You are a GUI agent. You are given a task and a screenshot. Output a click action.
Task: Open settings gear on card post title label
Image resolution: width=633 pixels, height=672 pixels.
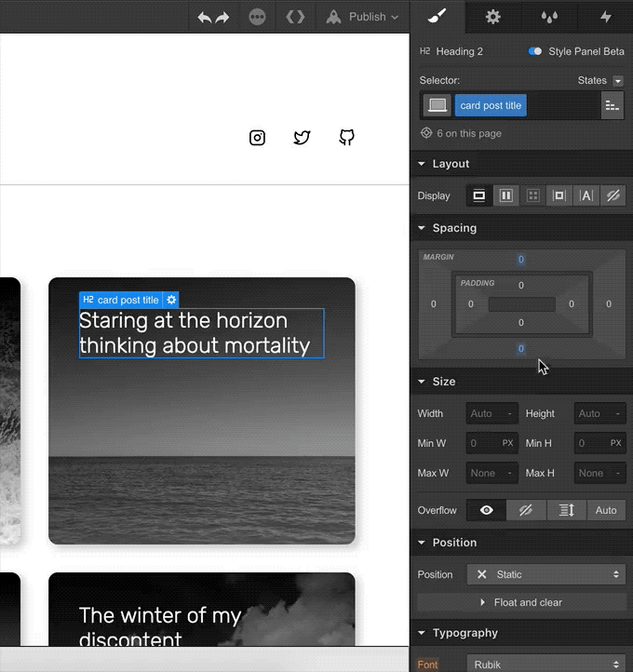[x=171, y=300]
